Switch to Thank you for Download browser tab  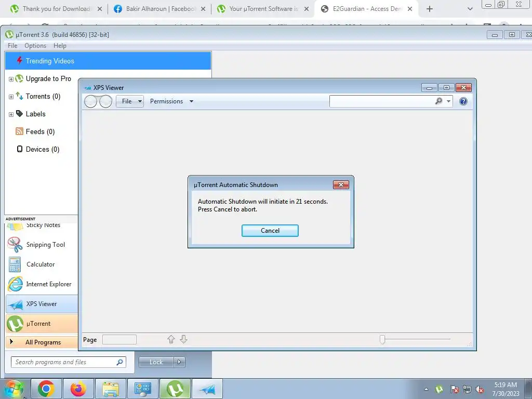point(56,9)
